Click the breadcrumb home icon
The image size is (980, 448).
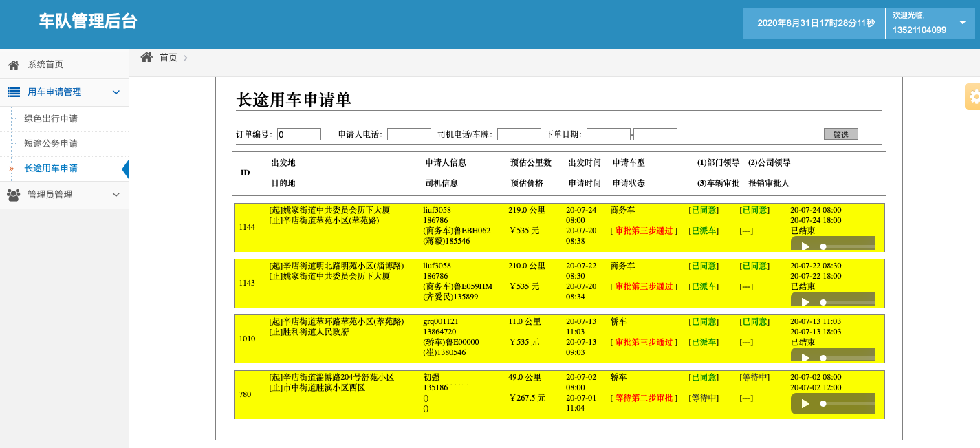(146, 57)
